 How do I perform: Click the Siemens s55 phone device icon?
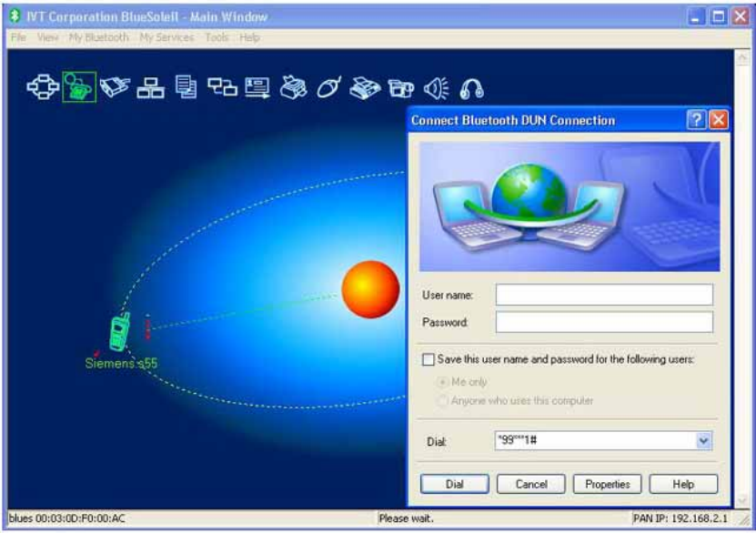(x=119, y=332)
